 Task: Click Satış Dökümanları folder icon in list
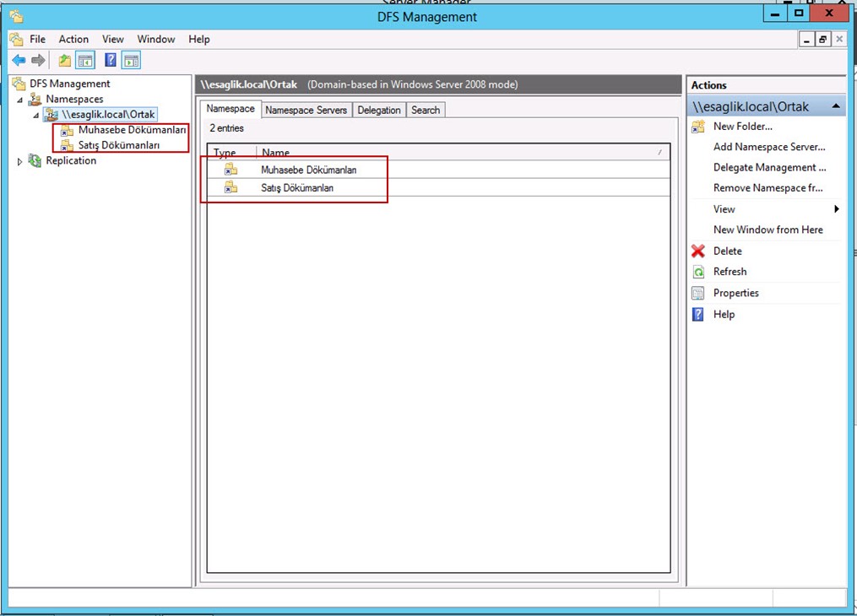[231, 188]
